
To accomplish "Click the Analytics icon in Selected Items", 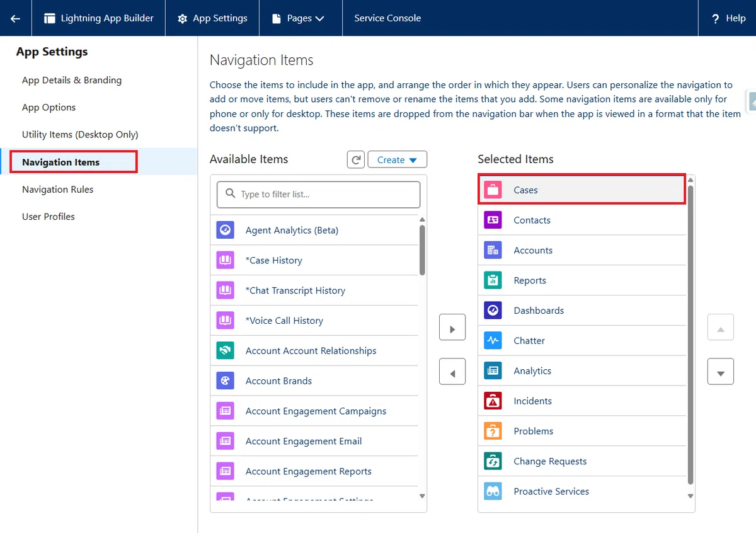I will pyautogui.click(x=493, y=371).
